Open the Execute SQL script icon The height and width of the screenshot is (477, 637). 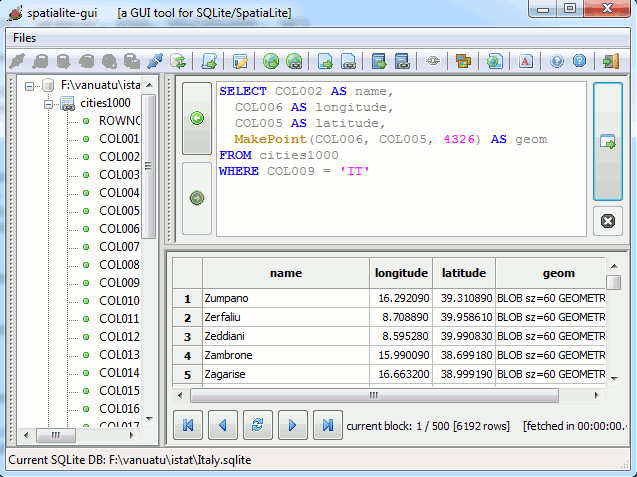210,61
